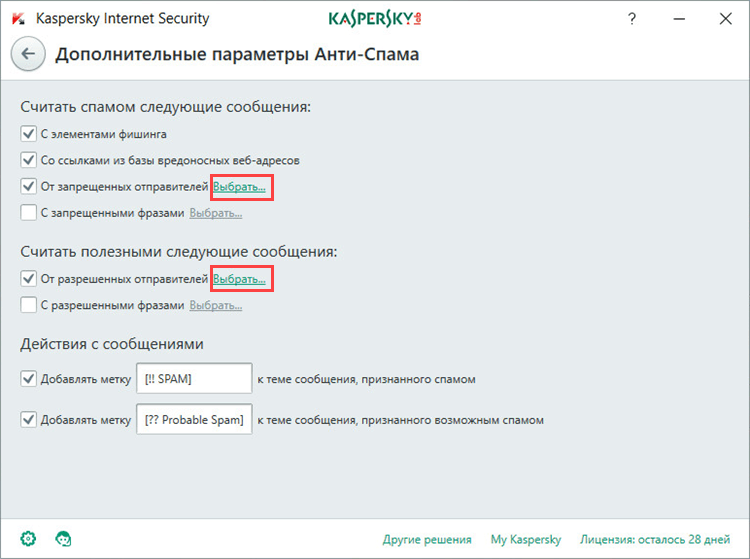The image size is (750, 559).
Task: Click 'Kaspersky Internet Security' title text
Action: pyautogui.click(x=122, y=19)
